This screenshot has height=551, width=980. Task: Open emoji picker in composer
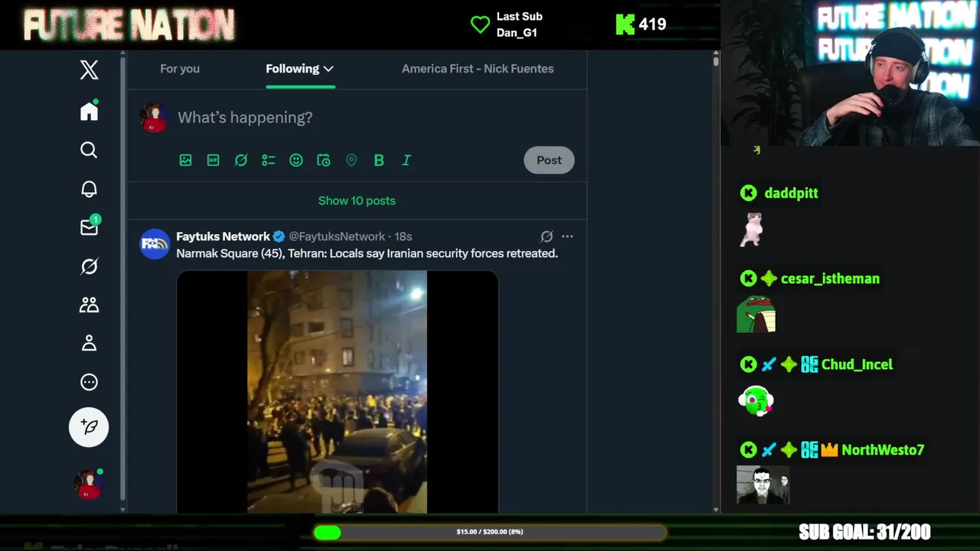296,160
